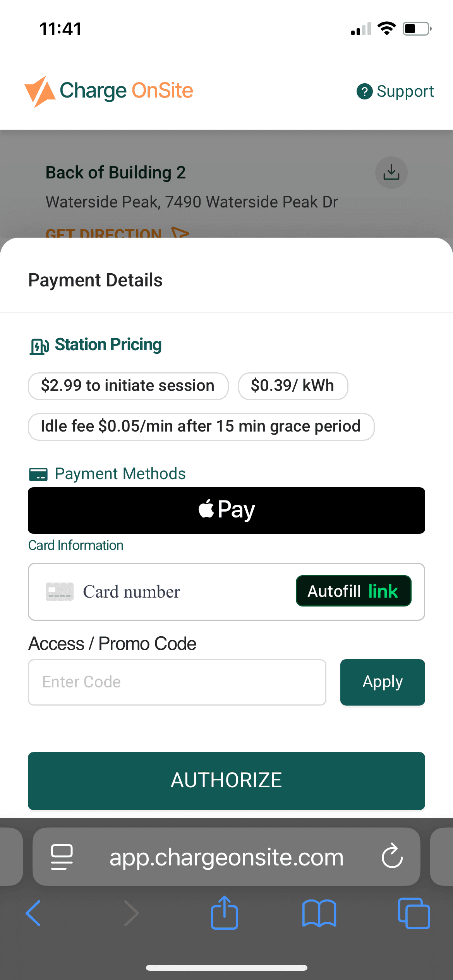Screen dimensions: 453x980
Task: Click the Enter Code promo field
Action: [177, 682]
